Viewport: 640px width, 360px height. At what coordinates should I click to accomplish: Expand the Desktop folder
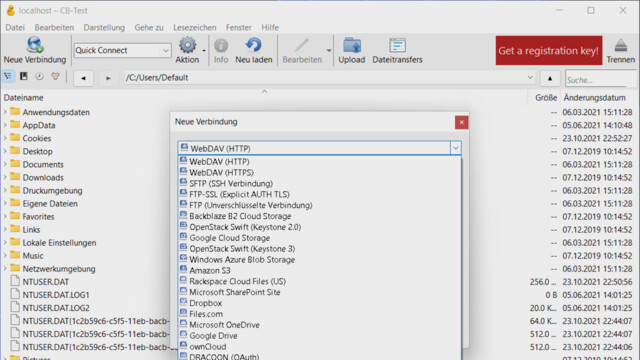pos(5,151)
